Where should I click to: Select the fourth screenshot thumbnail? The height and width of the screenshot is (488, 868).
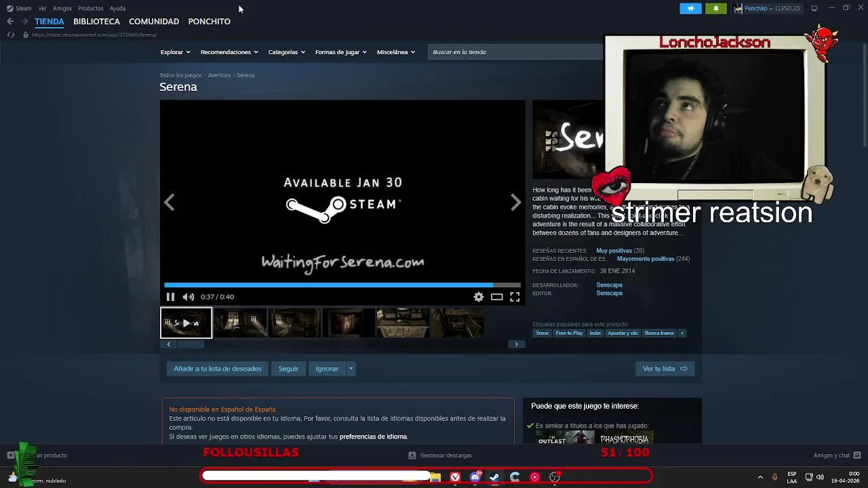coord(349,323)
